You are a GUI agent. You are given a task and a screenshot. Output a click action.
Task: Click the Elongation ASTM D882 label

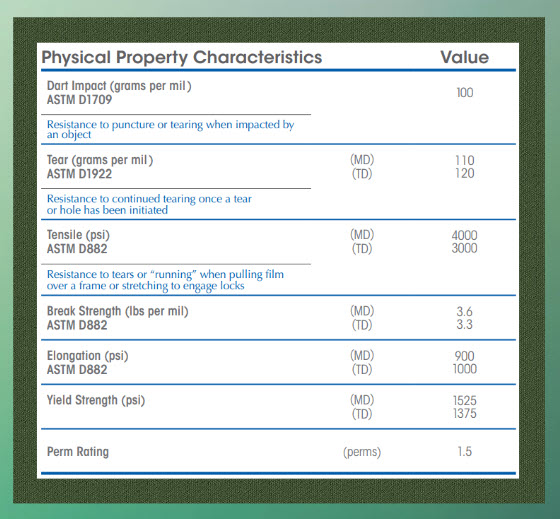88,362
